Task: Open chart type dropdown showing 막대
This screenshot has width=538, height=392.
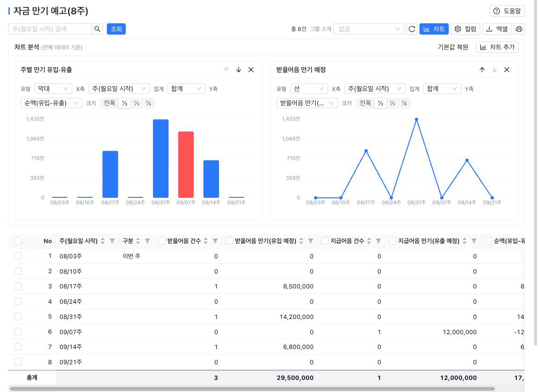Action: tap(53, 89)
